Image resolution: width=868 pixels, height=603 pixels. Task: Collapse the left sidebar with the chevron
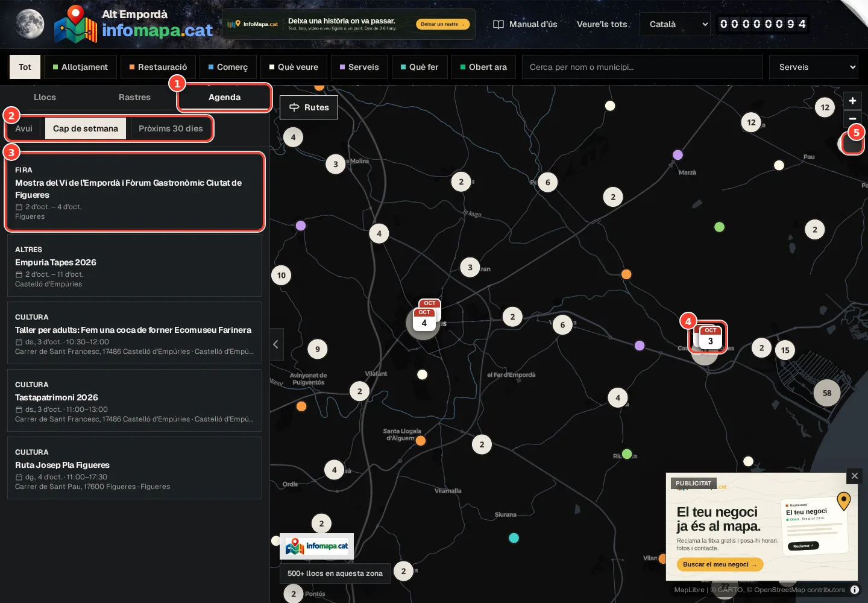pyautogui.click(x=276, y=344)
